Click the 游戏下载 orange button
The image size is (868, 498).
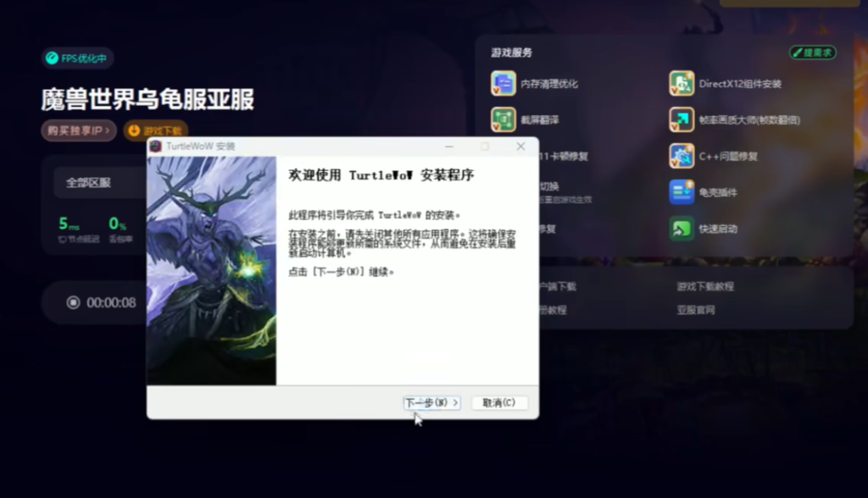click(156, 130)
